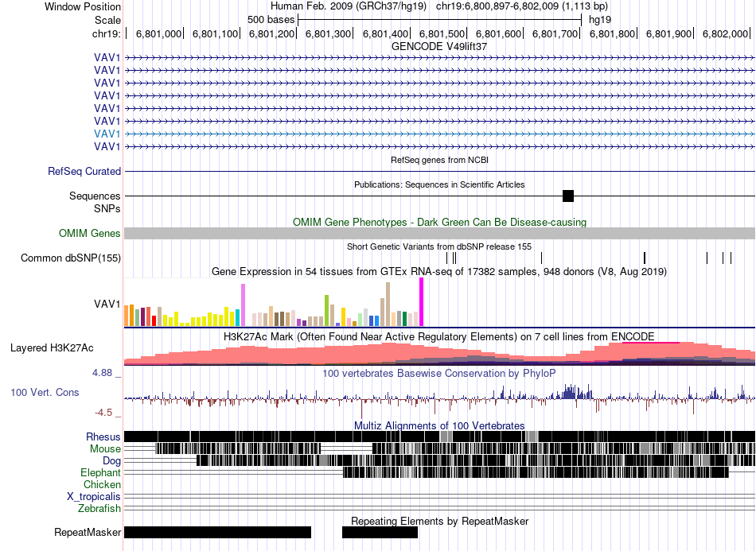Screen dimensions: 756x551
Task: Click 'Repeating Elements by RepeatMasker' title
Action: [x=439, y=521]
